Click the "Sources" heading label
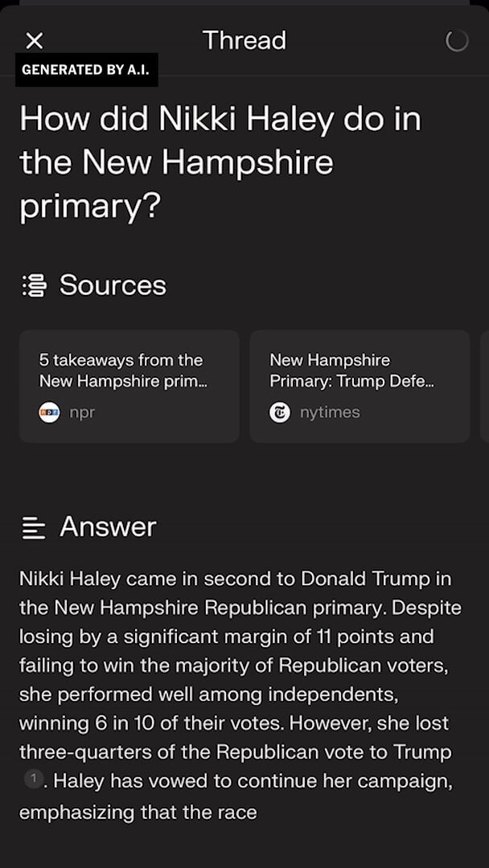 pos(113,285)
